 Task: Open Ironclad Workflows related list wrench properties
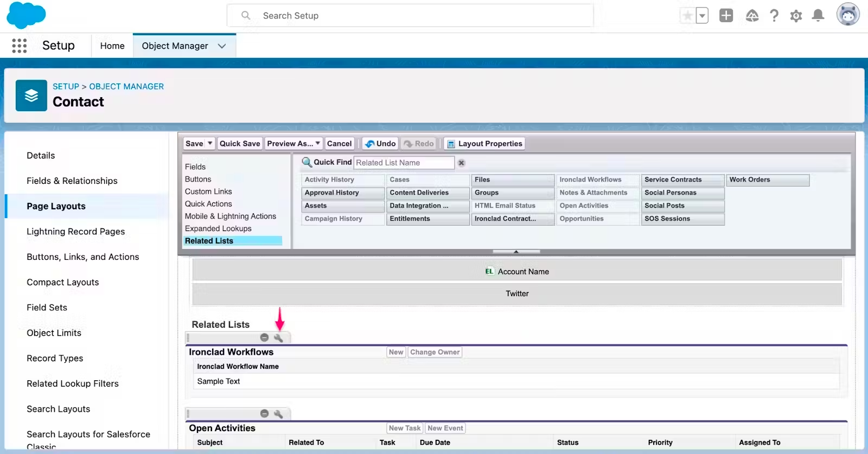[x=278, y=338]
